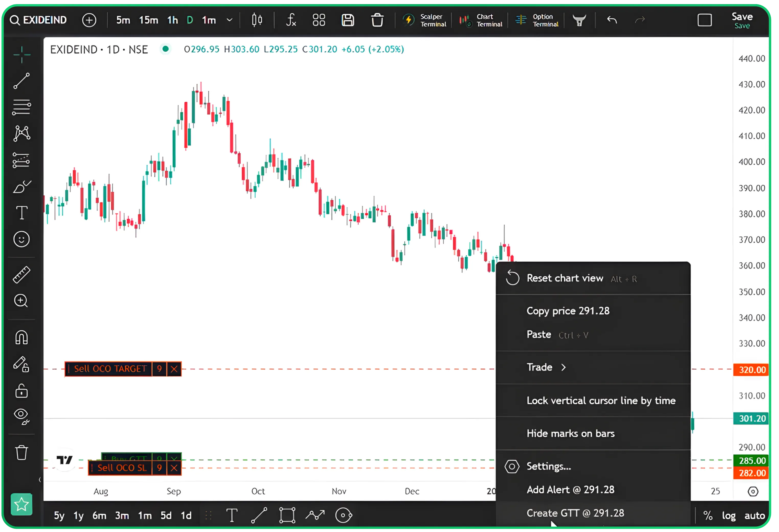Toggle log scale on the price axis
779x532 pixels.
[729, 516]
